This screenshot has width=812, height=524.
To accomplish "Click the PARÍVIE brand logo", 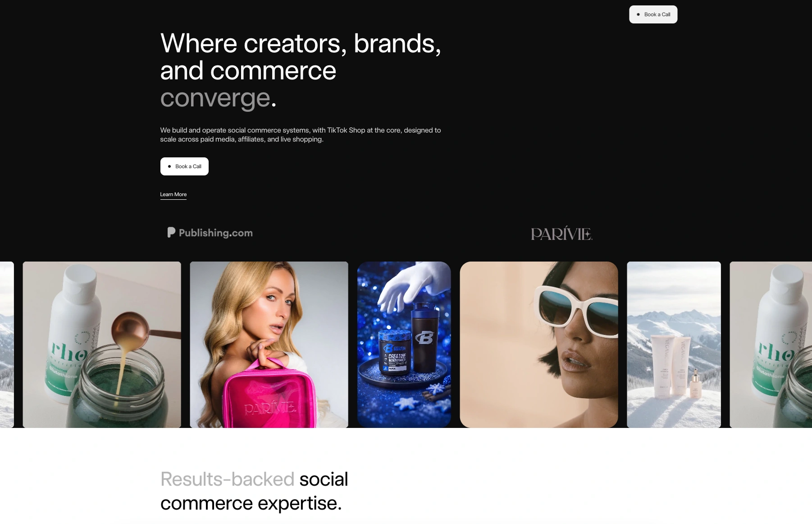I will [x=561, y=234].
